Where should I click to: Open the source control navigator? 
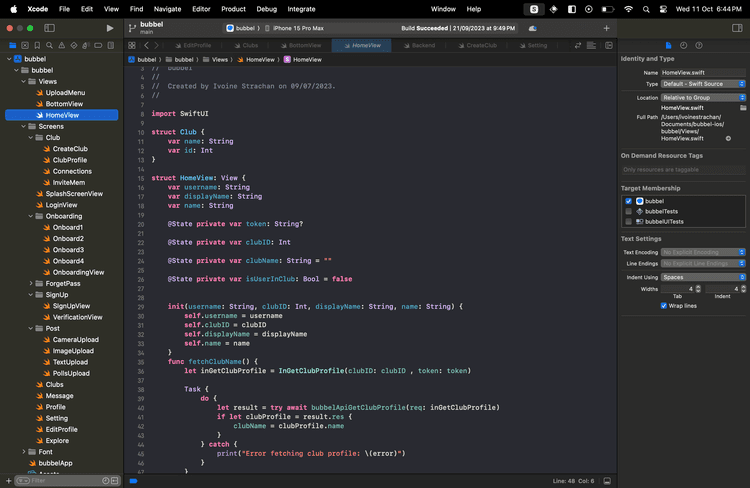point(25,45)
